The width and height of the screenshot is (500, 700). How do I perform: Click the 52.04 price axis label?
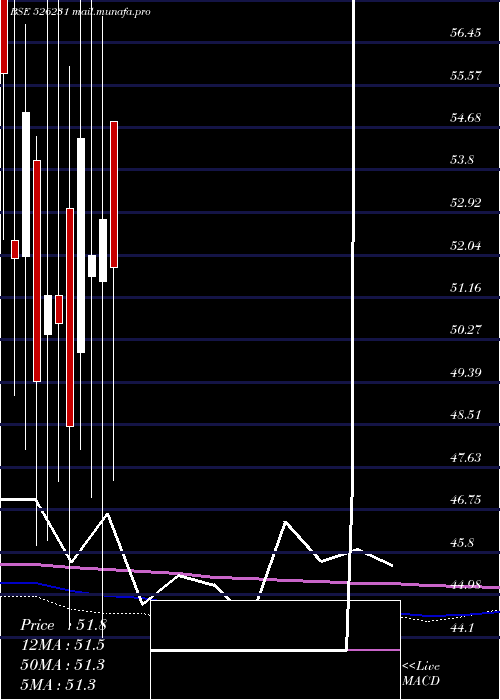[466, 245]
